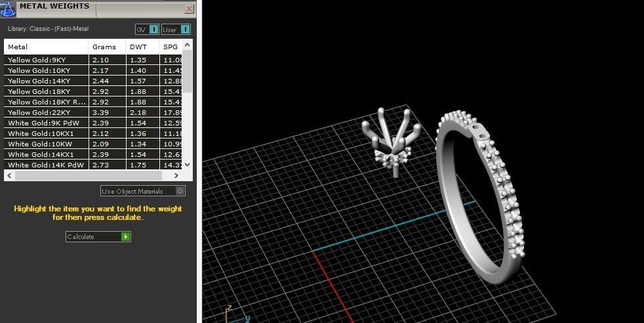Select the White Gold:14K PdW row
This screenshot has width=644, height=323.
93,165
